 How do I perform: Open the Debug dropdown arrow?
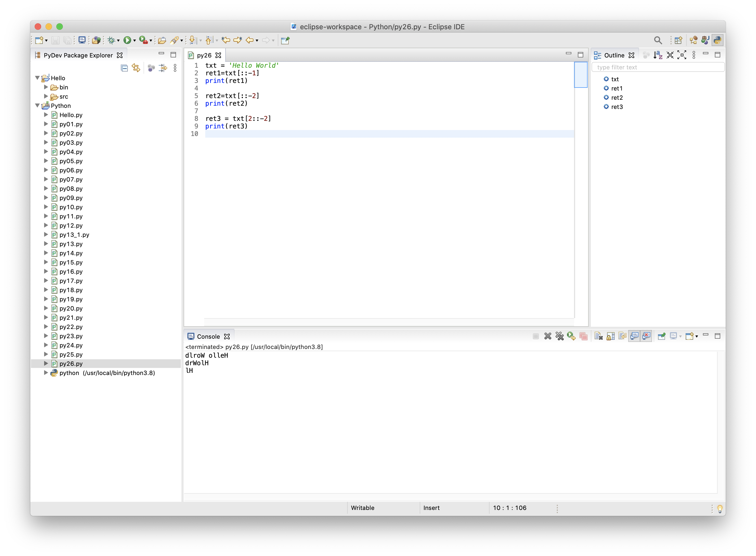[x=118, y=41]
